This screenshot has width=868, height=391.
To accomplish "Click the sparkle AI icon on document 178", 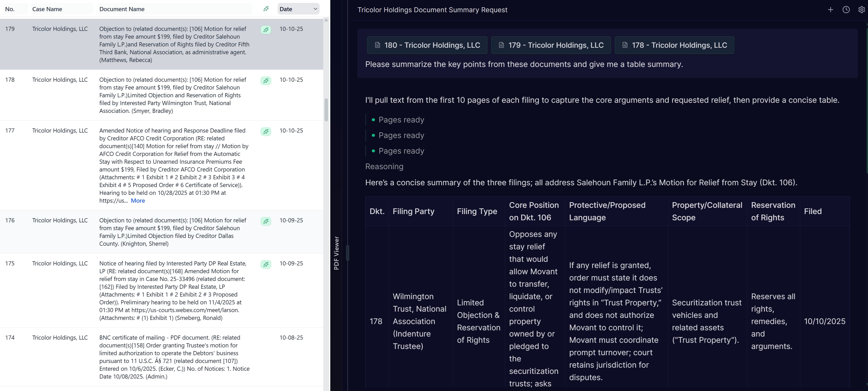I will click(x=266, y=80).
